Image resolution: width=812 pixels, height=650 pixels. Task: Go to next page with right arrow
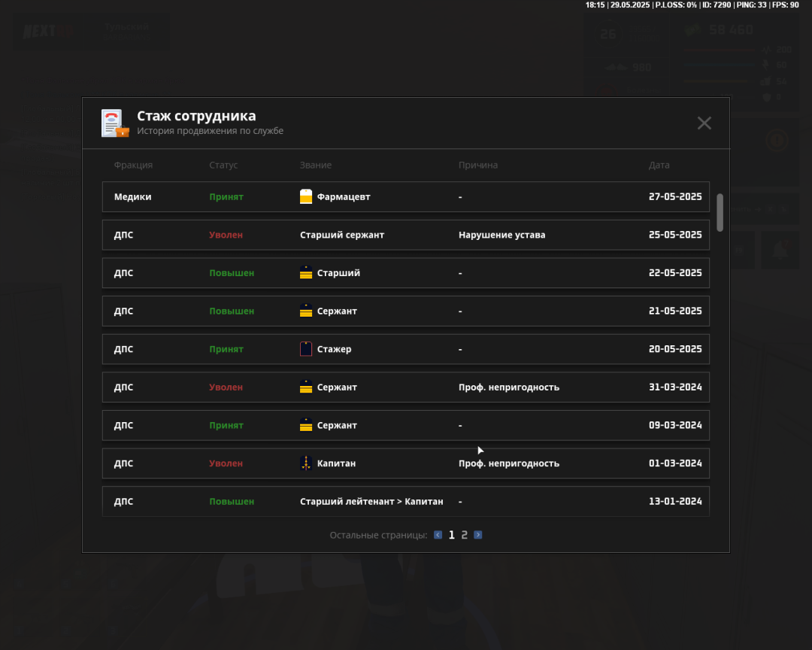[478, 535]
